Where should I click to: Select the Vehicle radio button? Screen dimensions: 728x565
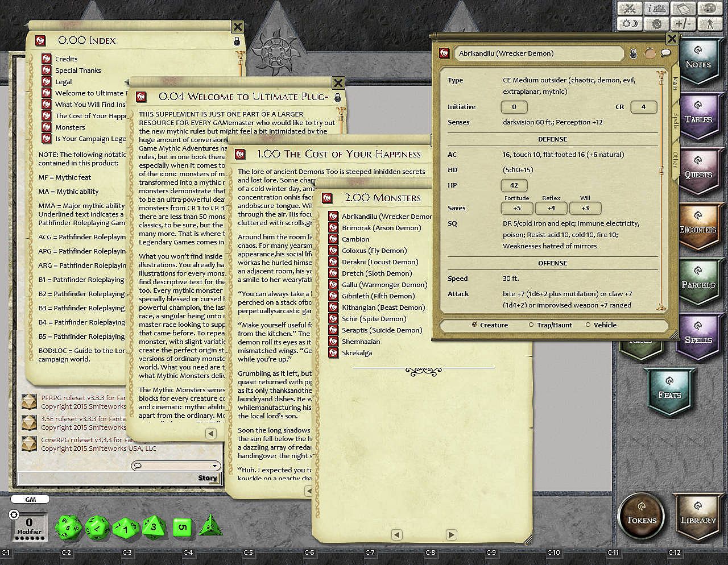588,325
